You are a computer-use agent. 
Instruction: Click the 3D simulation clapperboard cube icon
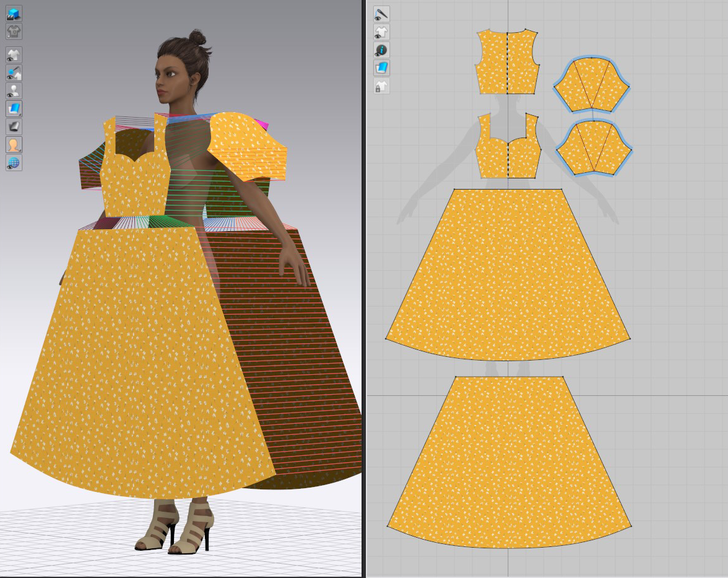[x=14, y=14]
